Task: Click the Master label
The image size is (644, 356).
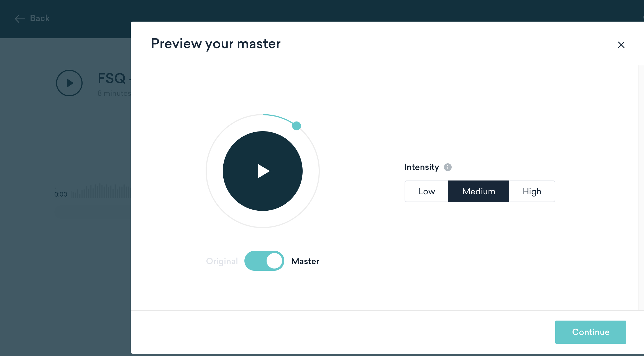Action: pyautogui.click(x=305, y=261)
